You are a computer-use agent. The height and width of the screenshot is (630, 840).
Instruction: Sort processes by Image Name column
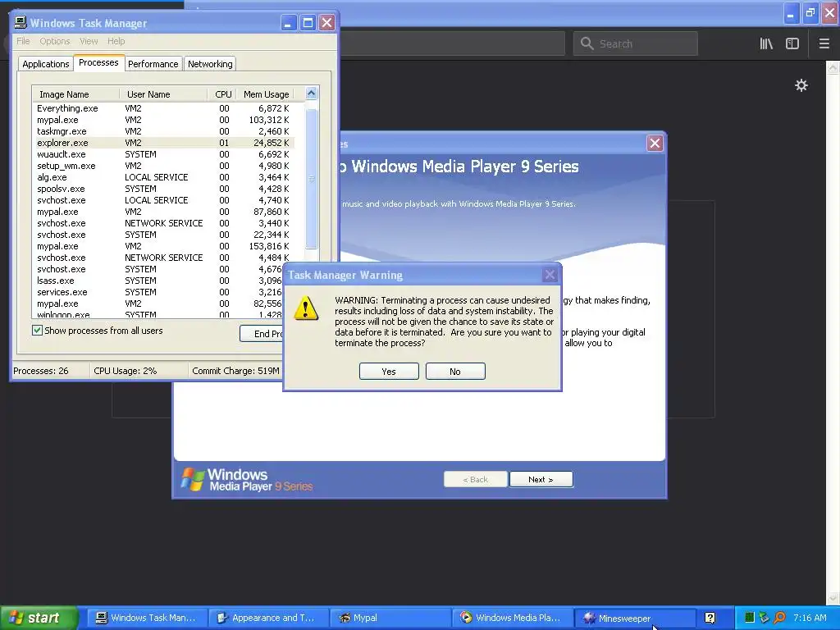coord(75,94)
